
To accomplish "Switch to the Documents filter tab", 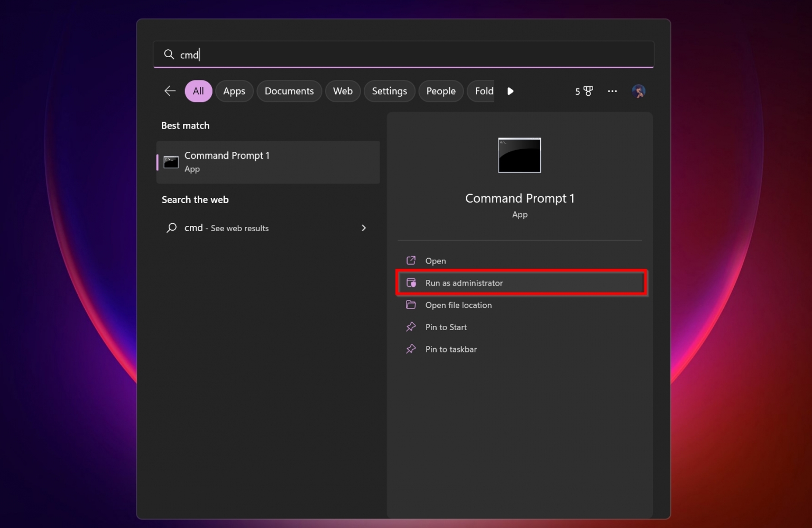I will coord(289,91).
